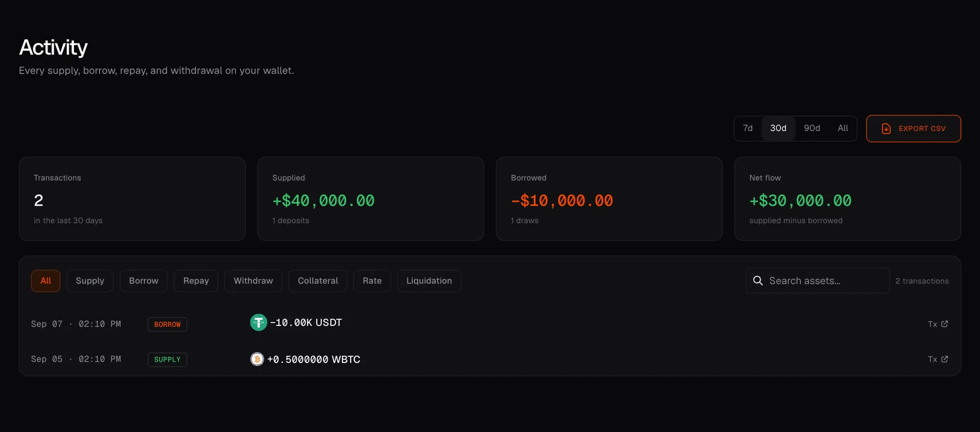Click 'in the last 30 days' caption
This screenshot has height=432, width=980.
tap(68, 220)
